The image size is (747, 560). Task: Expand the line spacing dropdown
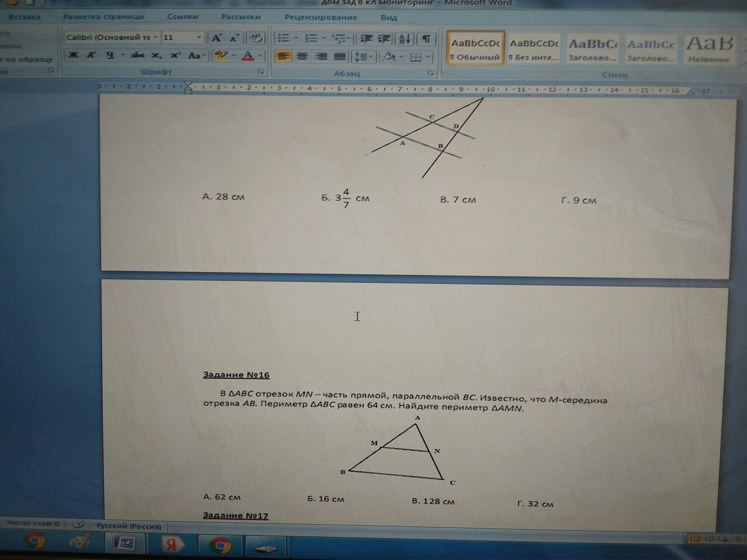371,57
